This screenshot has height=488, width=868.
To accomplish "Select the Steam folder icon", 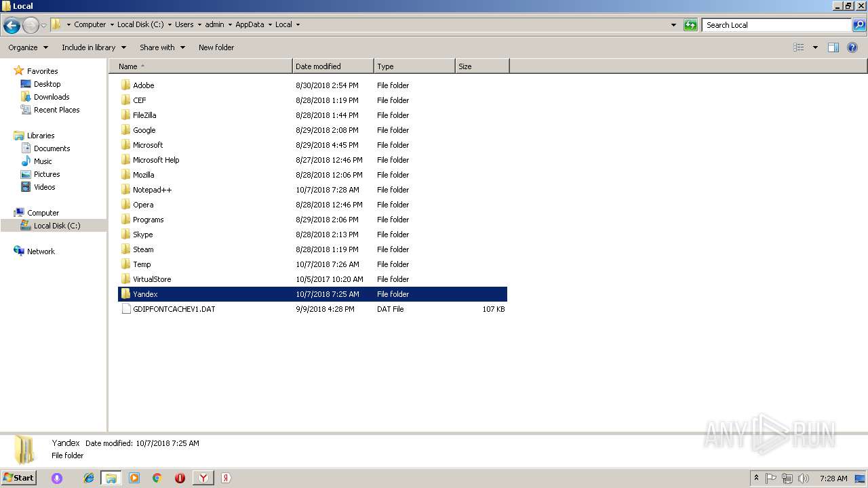I will [x=125, y=249].
